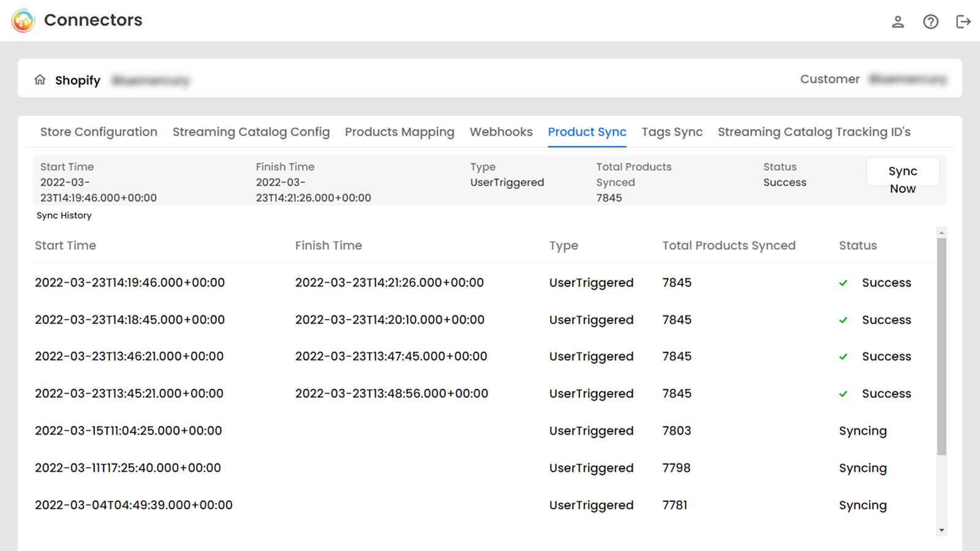Click the Finish Time column header
Viewport: 980px width, 551px height.
(328, 246)
